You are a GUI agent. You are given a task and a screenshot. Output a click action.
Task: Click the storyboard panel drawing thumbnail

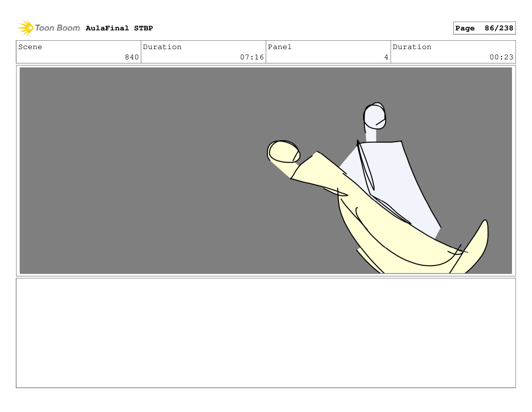tap(266, 170)
